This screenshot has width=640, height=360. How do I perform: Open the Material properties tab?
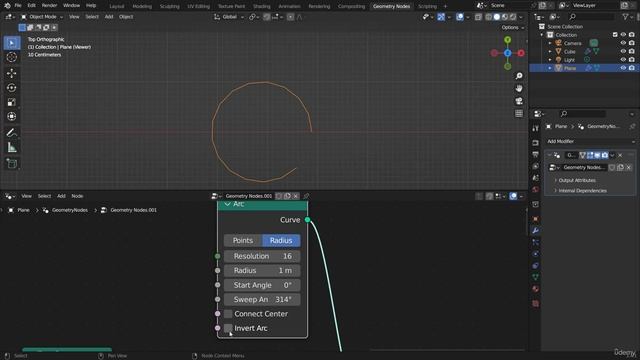[535, 289]
